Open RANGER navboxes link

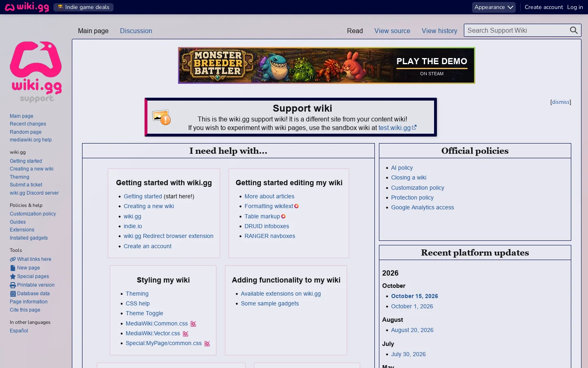pos(270,236)
